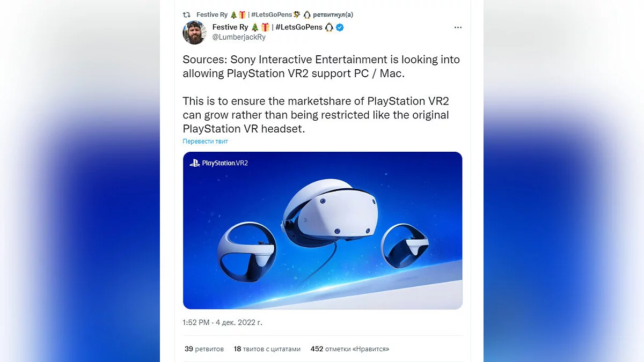Click the left VR2 Sense controller in the image
This screenshot has height=362, width=644.
pos(247,252)
